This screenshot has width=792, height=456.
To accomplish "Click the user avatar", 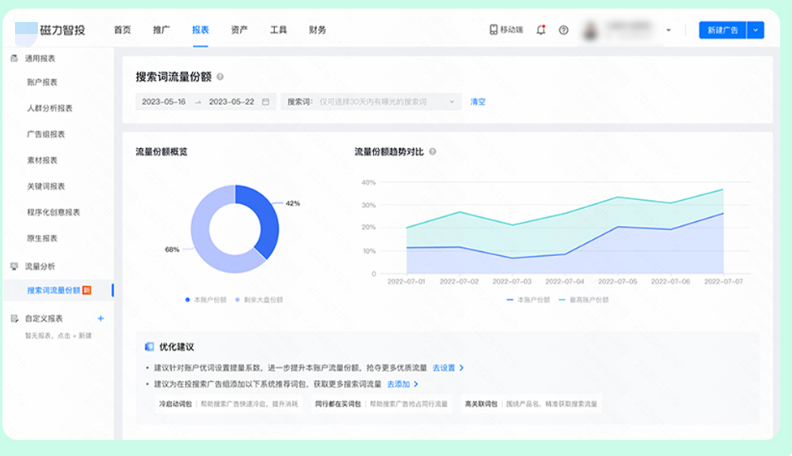I will point(590,30).
